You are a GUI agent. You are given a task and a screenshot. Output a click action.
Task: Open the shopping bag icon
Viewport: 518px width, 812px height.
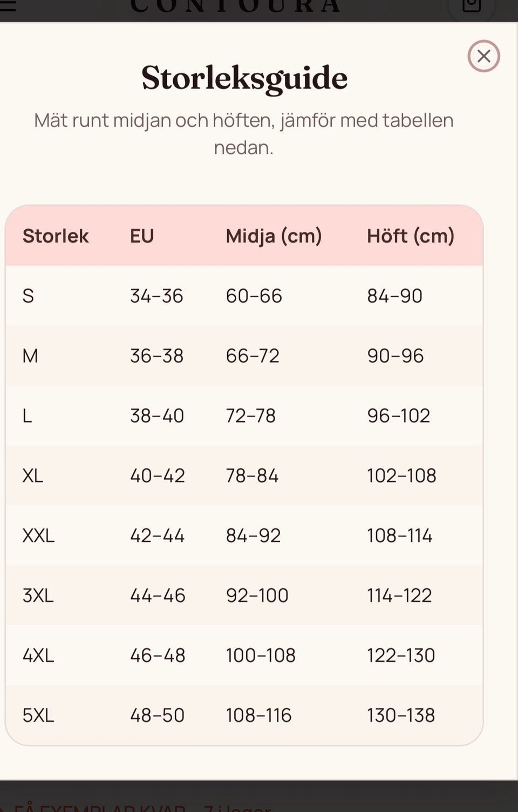point(472,5)
